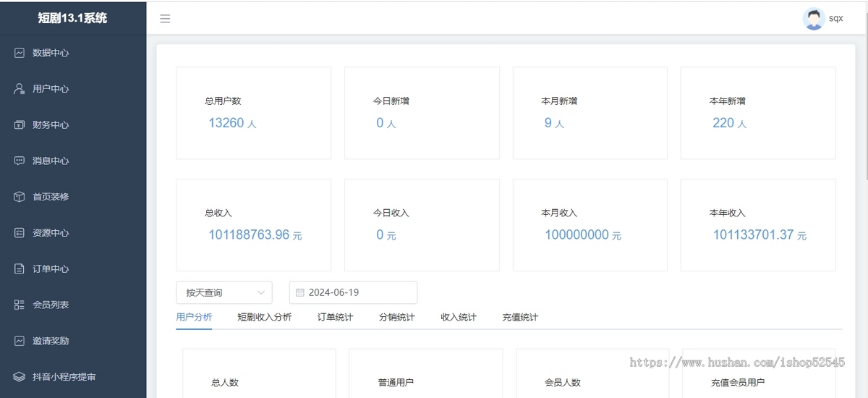Switch to 订单统计 tab
Viewport: 868px width, 398px height.
point(336,317)
